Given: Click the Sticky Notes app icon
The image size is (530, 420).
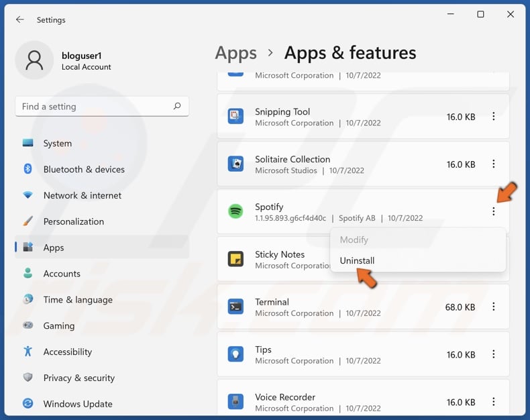Looking at the screenshot, I should 235,259.
